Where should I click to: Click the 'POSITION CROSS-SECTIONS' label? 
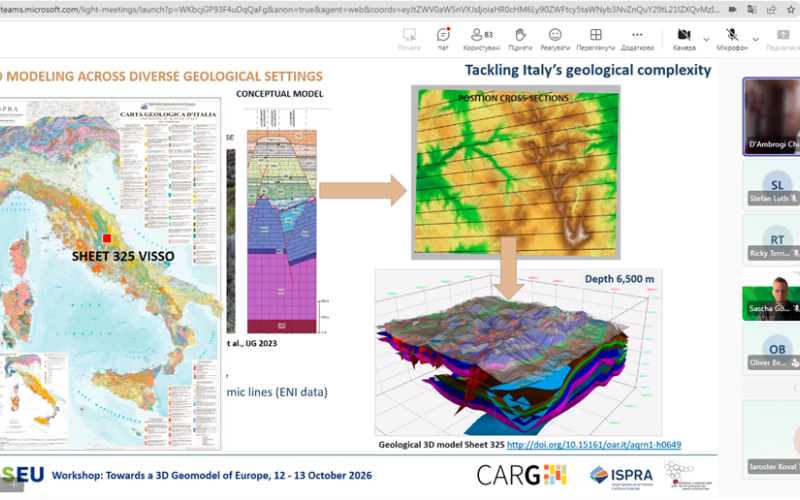coord(513,98)
